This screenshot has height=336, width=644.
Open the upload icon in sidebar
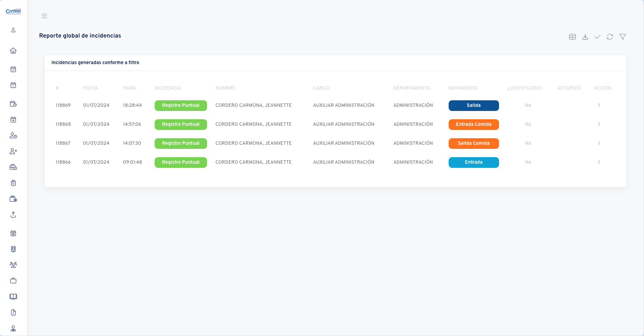13,215
